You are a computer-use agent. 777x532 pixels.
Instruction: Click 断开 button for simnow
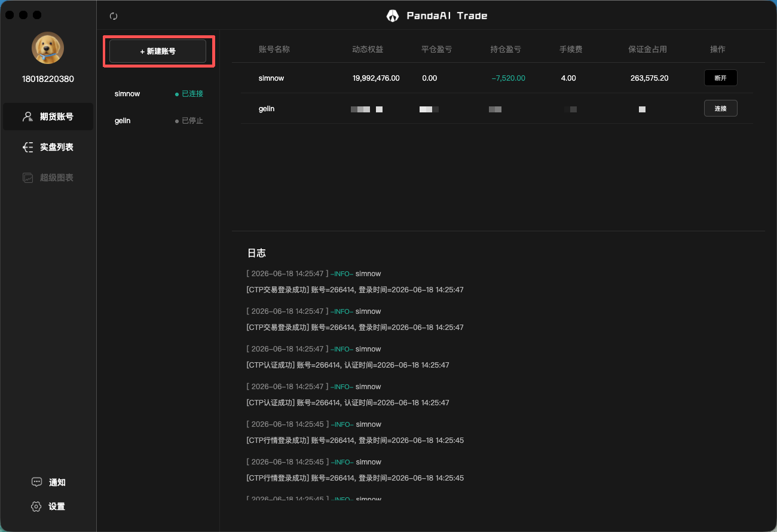coord(720,78)
